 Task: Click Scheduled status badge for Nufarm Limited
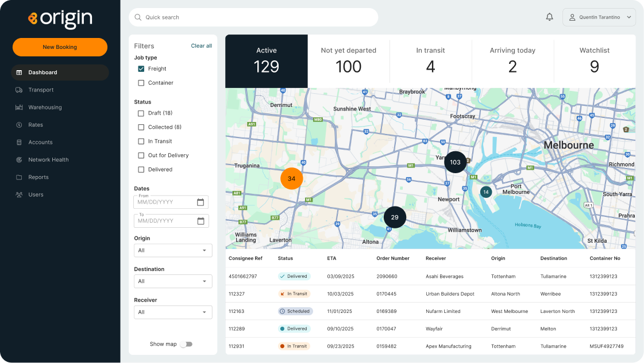(x=295, y=311)
